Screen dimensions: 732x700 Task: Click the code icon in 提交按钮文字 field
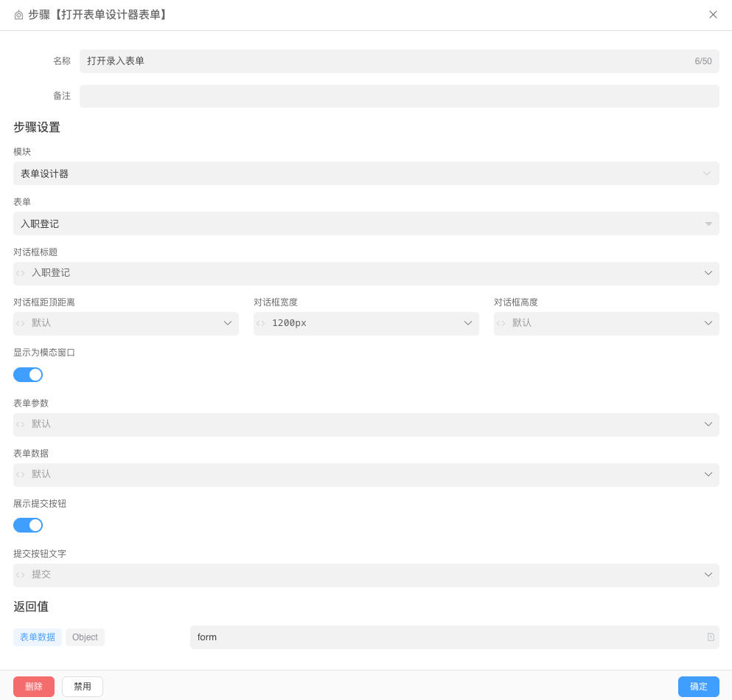[x=21, y=575]
